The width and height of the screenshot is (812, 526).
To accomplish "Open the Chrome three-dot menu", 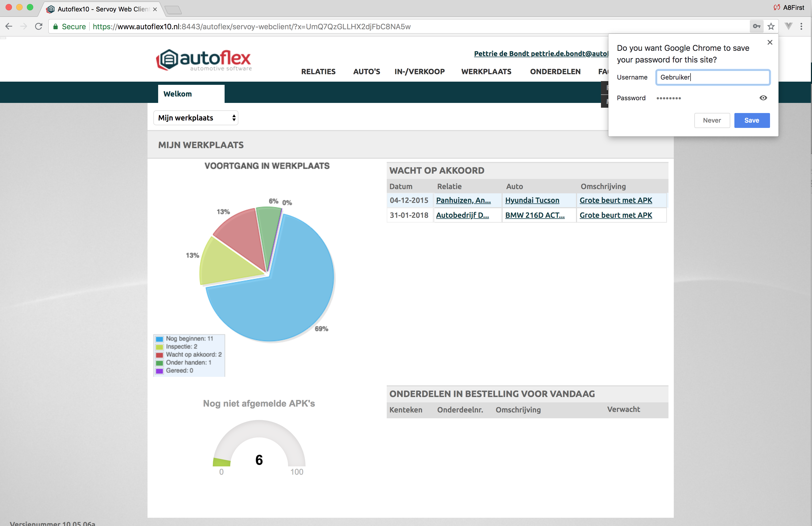I will tap(801, 27).
